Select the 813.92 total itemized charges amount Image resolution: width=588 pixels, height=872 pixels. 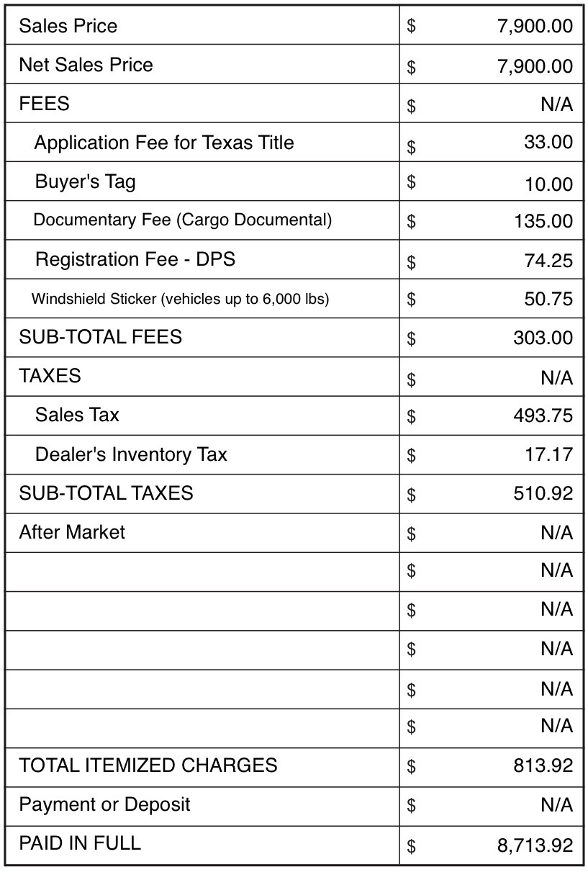pos(543,765)
